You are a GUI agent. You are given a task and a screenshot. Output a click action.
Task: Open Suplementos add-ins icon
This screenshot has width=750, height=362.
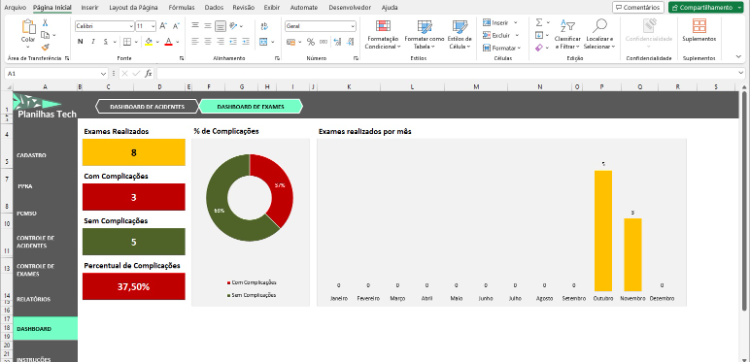point(699,25)
